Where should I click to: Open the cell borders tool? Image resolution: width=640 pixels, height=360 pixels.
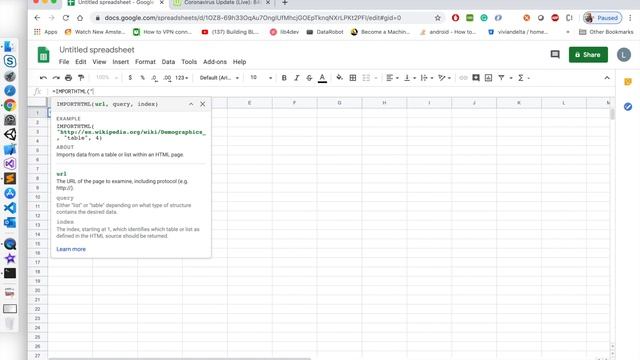[x=353, y=78]
